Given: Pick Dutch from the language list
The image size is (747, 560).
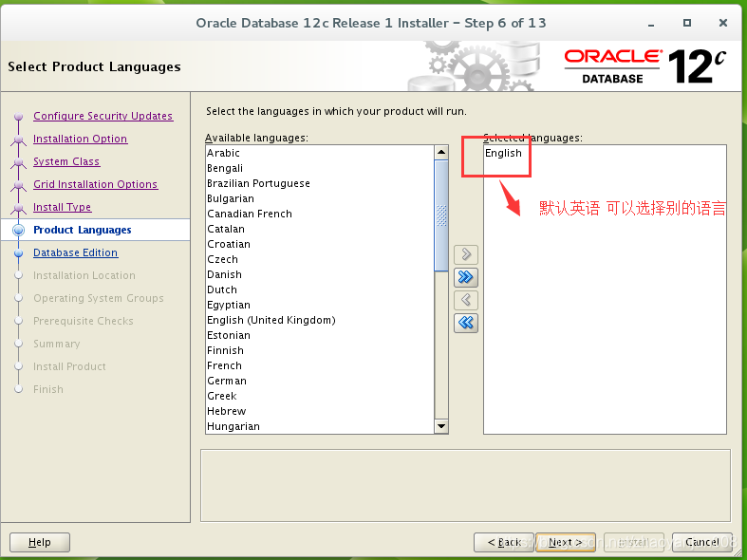Looking at the screenshot, I should 320,290.
